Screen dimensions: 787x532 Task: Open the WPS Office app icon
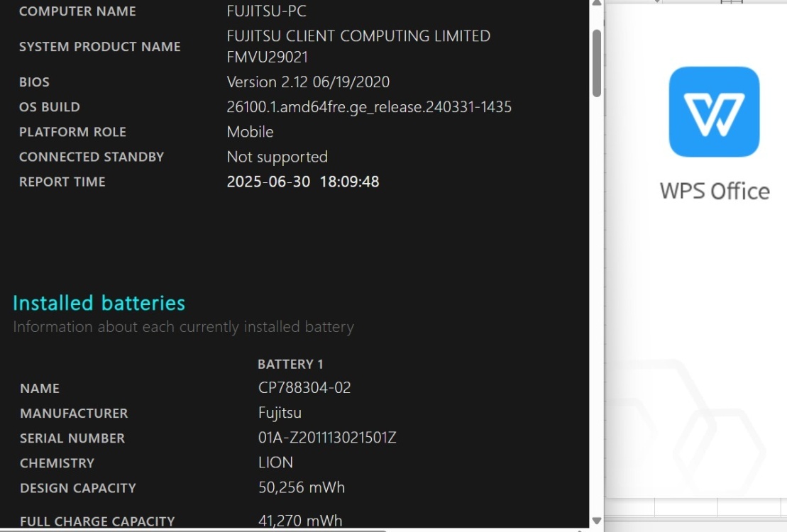pos(714,111)
